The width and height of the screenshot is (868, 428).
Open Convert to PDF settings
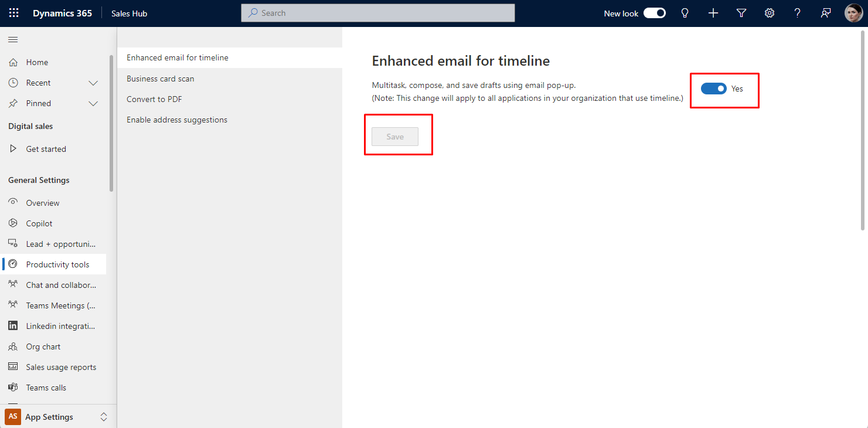154,99
